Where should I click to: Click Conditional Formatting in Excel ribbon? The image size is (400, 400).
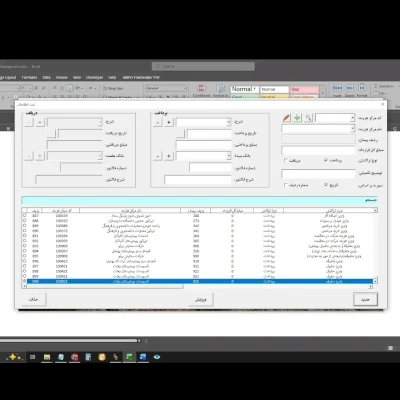201,90
